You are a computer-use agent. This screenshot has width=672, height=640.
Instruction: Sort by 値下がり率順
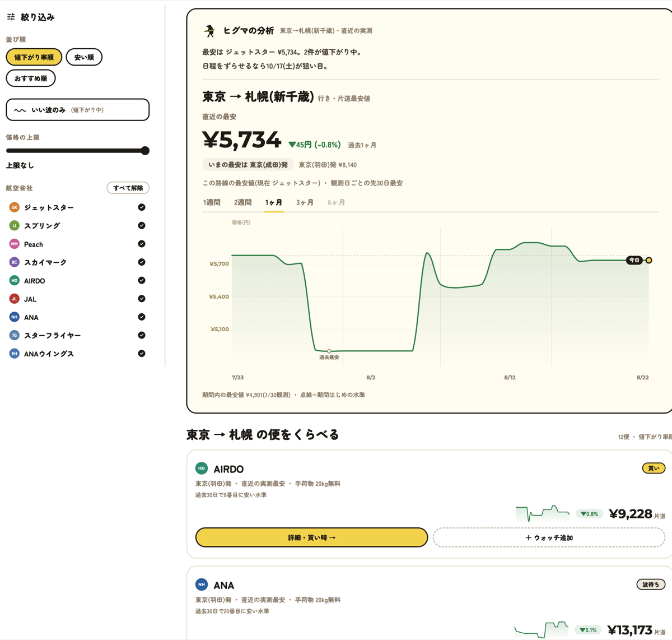click(34, 57)
